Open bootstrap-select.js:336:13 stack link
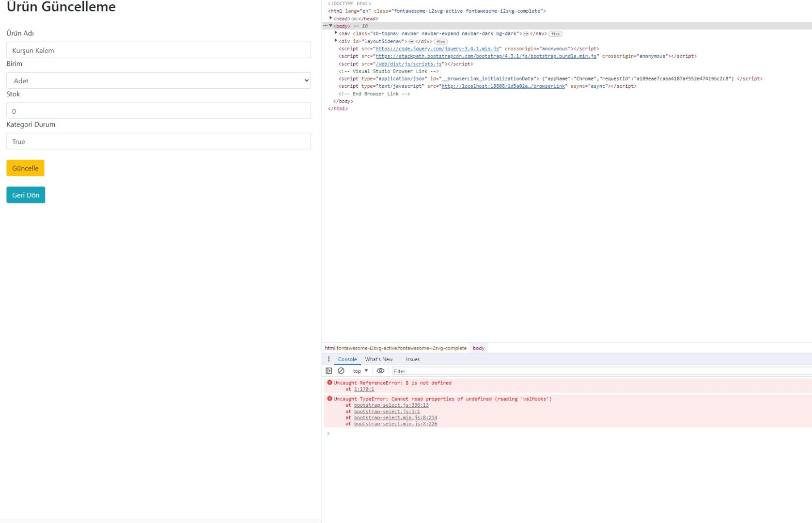 391,405
